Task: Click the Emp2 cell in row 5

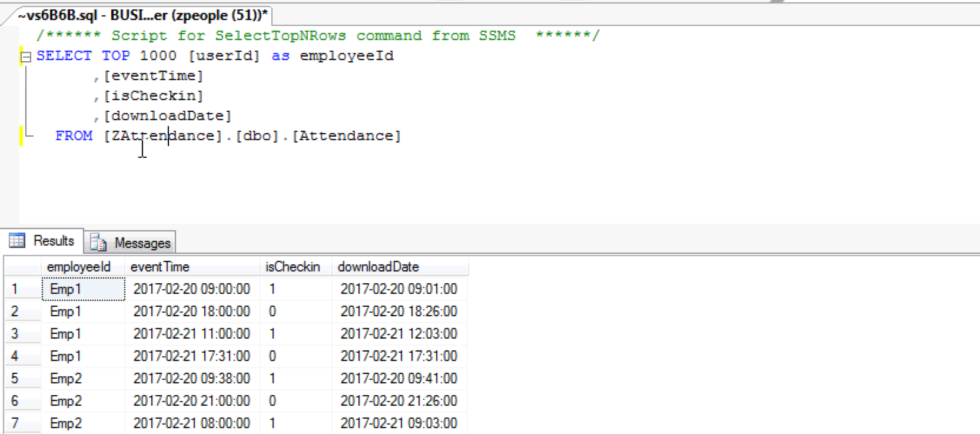Action: coord(83,379)
